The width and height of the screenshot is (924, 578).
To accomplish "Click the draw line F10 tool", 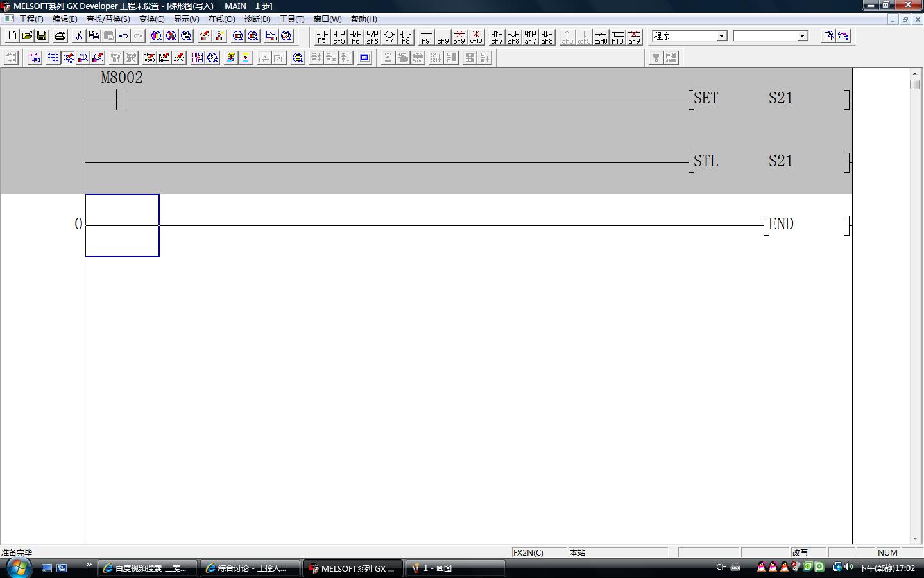I will coord(617,37).
